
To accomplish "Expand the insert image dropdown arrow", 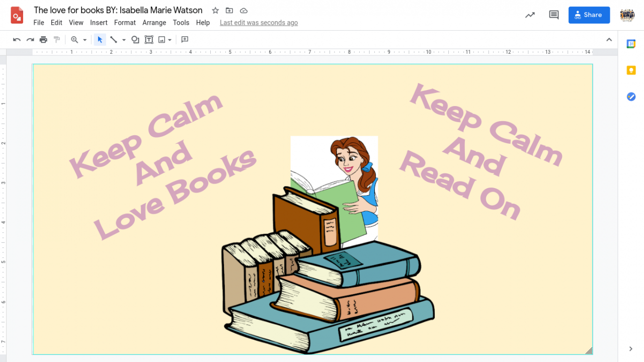I will [170, 40].
